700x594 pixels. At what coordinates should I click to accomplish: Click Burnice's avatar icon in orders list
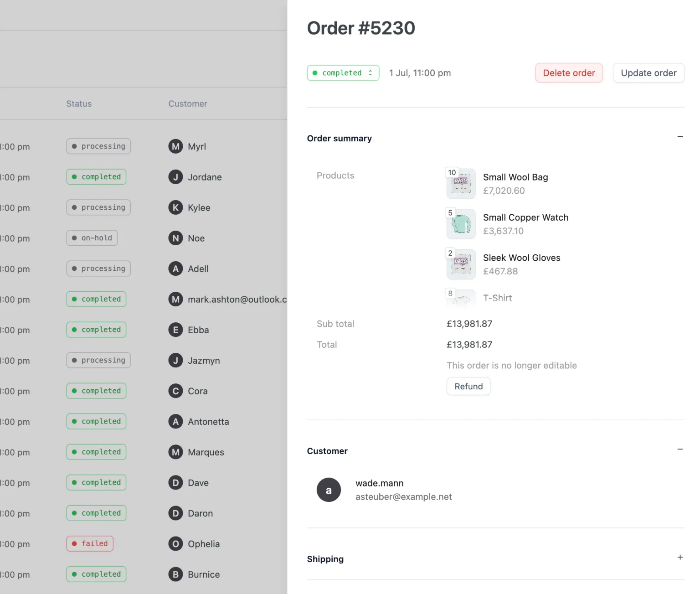[x=175, y=574]
